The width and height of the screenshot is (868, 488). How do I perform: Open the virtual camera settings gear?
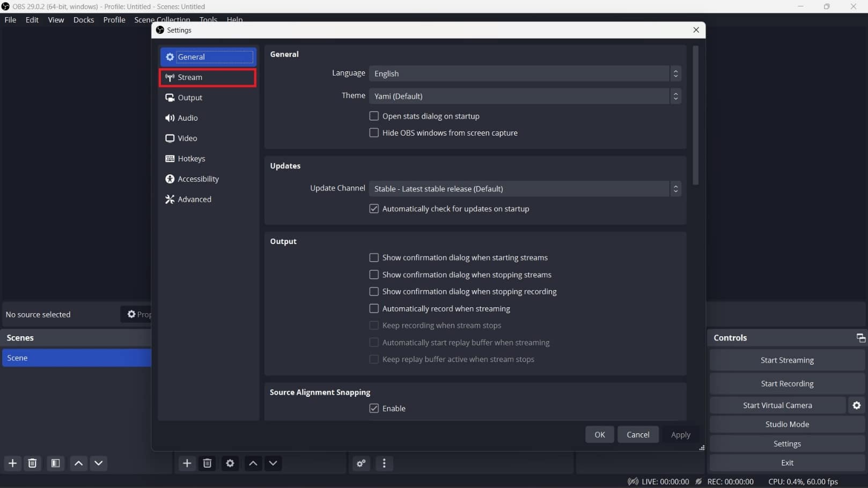(856, 405)
